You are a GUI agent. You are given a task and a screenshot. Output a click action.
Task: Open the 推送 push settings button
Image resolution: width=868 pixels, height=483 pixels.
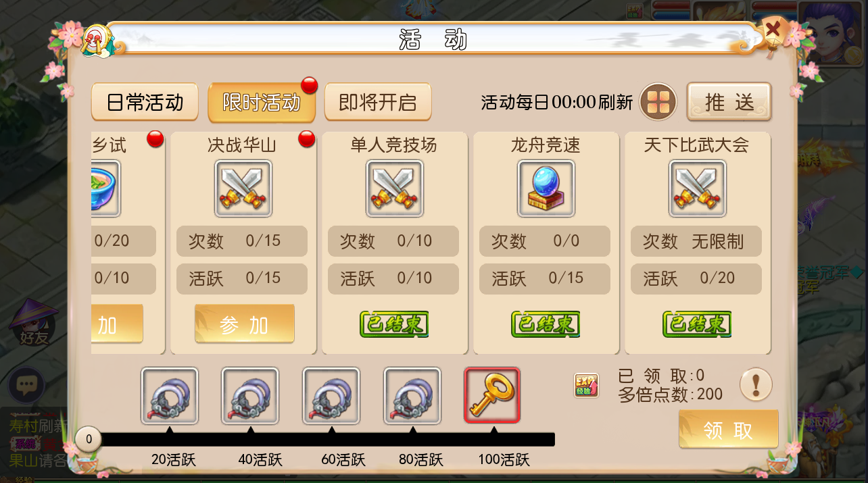[729, 102]
